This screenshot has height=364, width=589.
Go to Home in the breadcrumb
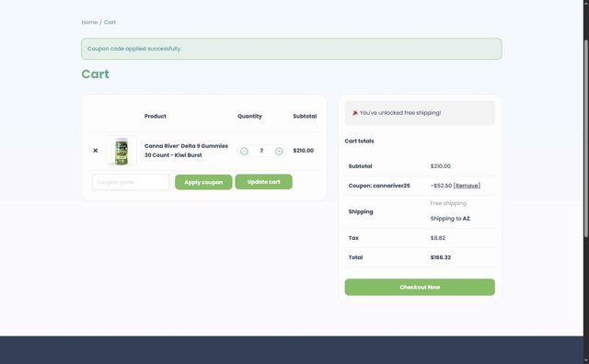(89, 22)
